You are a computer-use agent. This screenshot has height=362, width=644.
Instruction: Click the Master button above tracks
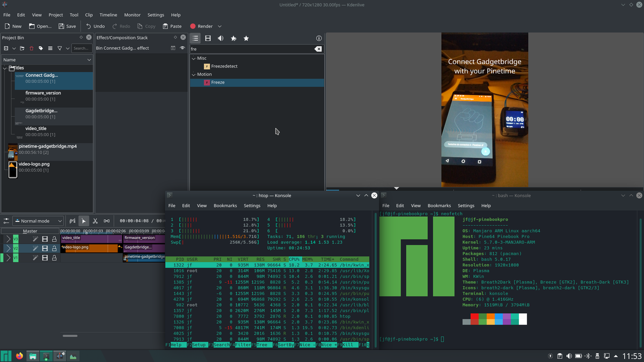30,231
